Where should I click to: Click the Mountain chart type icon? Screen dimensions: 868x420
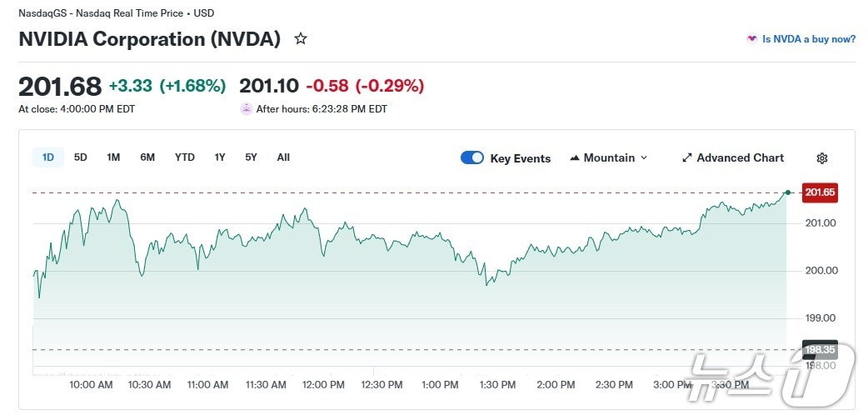575,158
